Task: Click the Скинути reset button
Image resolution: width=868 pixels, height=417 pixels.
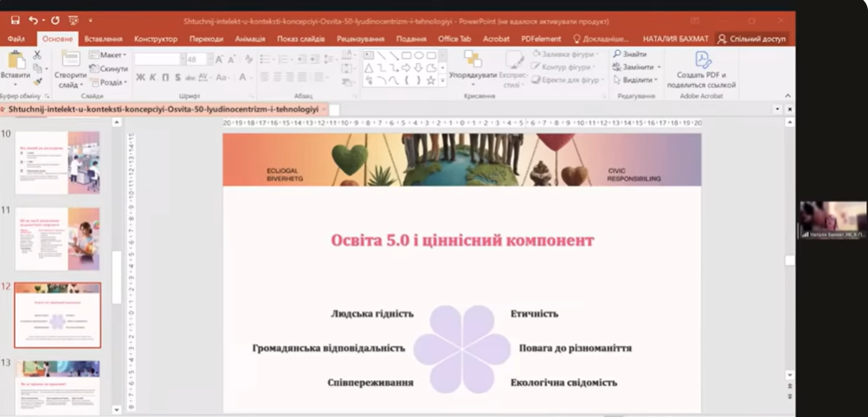Action: 109,68
